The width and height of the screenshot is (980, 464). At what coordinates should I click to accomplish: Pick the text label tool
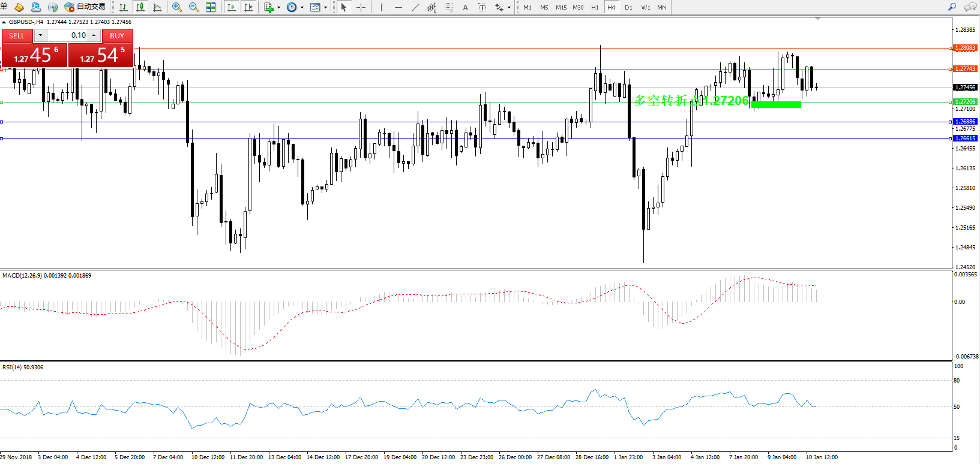pyautogui.click(x=465, y=7)
